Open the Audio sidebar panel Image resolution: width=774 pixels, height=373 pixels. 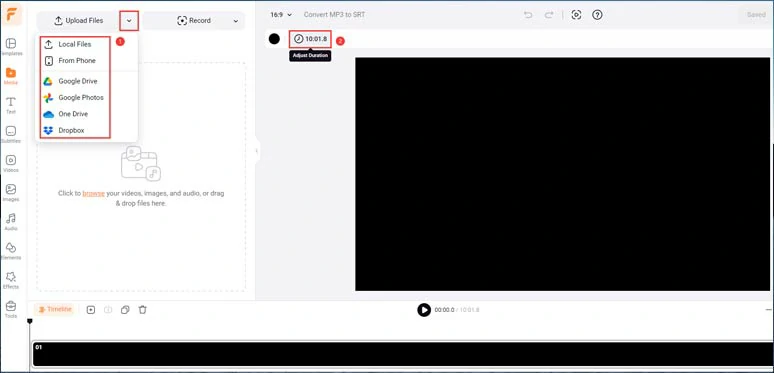pyautogui.click(x=11, y=222)
